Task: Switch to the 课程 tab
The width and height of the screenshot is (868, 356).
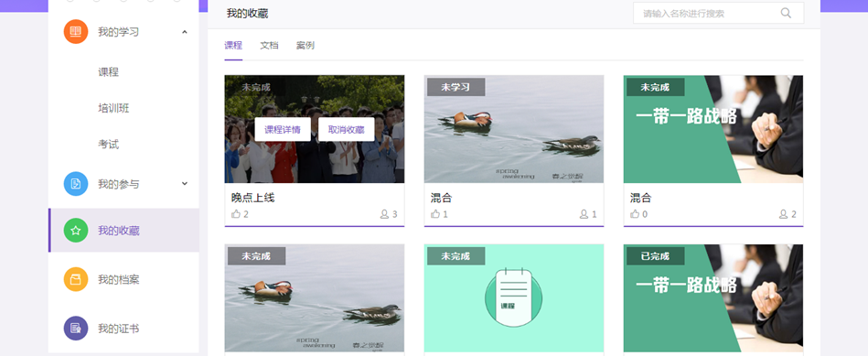Action: (x=233, y=46)
